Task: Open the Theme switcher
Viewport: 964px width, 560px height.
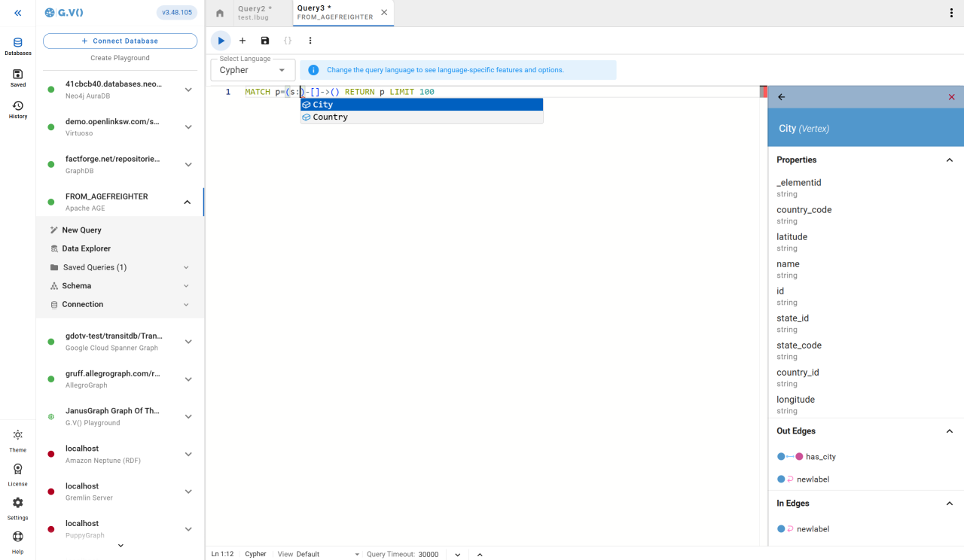Action: (18, 440)
